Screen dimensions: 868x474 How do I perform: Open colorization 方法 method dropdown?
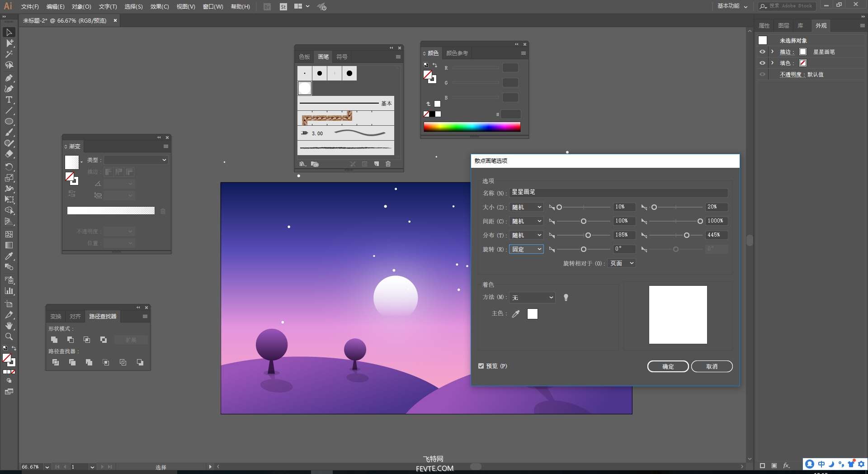click(x=532, y=298)
